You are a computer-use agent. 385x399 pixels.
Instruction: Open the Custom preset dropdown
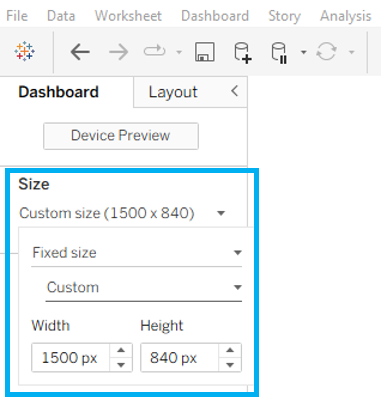pyautogui.click(x=144, y=287)
